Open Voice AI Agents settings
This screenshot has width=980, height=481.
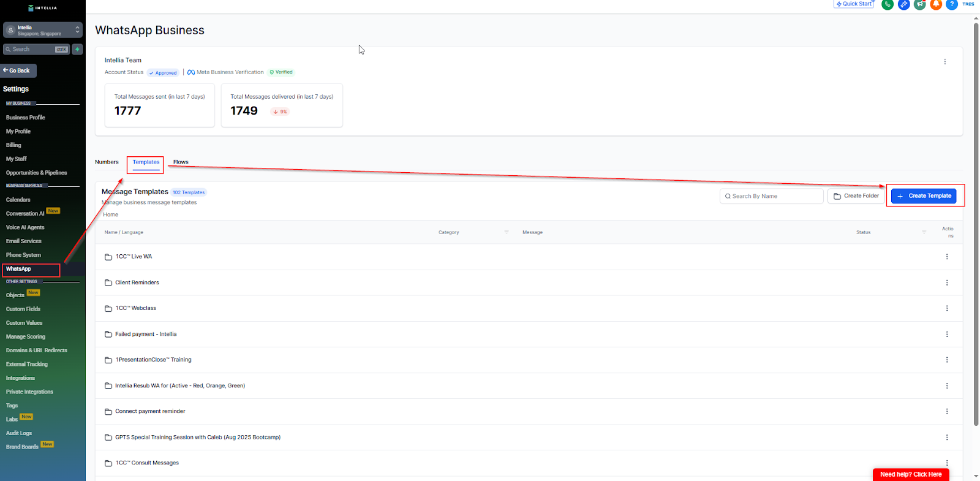coord(25,227)
